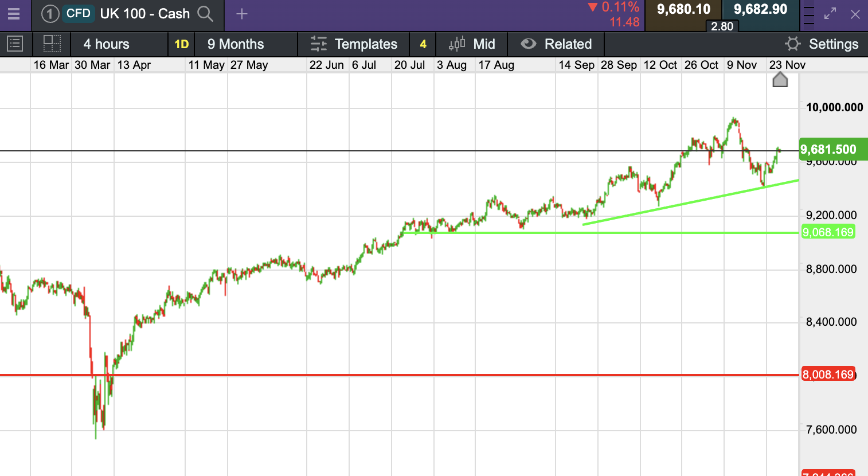The image size is (868, 476).
Task: Click the 23 Nov date label
Action: pyautogui.click(x=788, y=65)
